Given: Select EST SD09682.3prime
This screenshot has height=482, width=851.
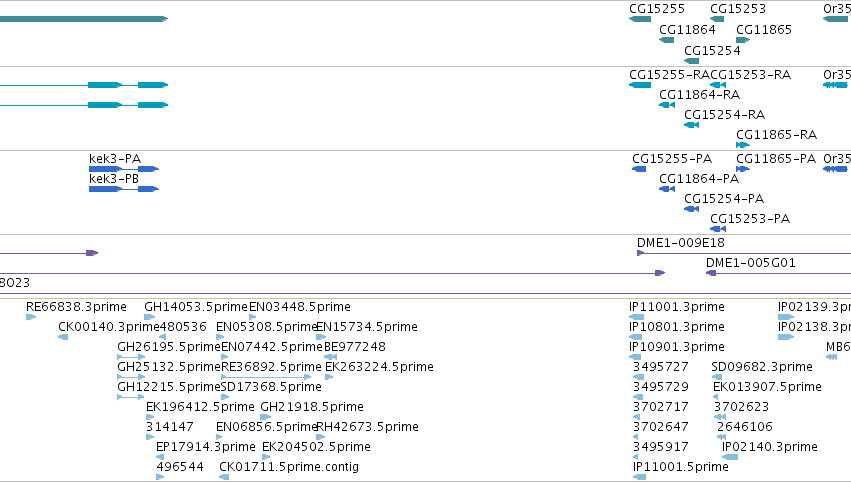Looking at the screenshot, I should [x=762, y=367].
